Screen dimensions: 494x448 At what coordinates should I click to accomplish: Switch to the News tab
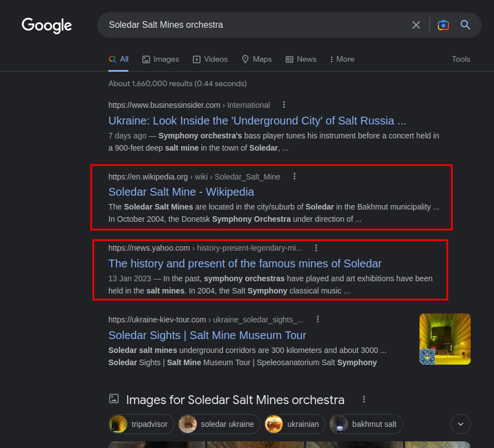point(301,59)
